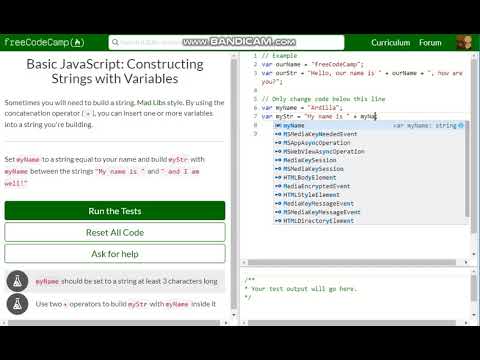
Task: Click the // Example comment line
Action: click(279, 56)
